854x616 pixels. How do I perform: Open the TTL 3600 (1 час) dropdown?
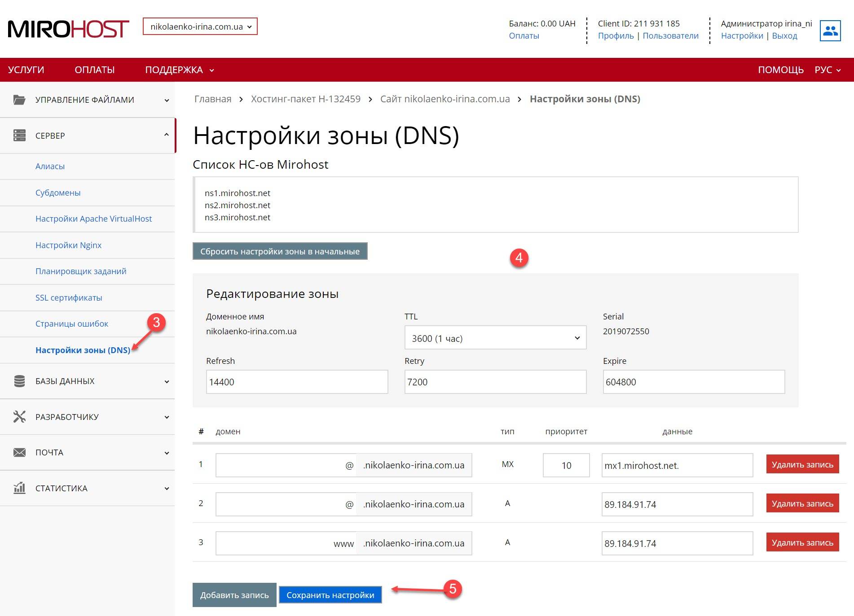coord(495,338)
